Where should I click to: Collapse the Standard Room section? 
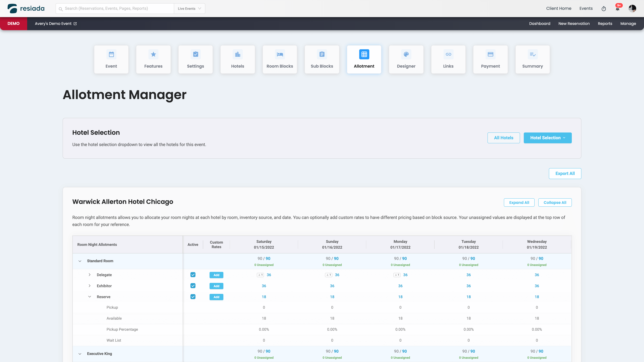pyautogui.click(x=80, y=261)
